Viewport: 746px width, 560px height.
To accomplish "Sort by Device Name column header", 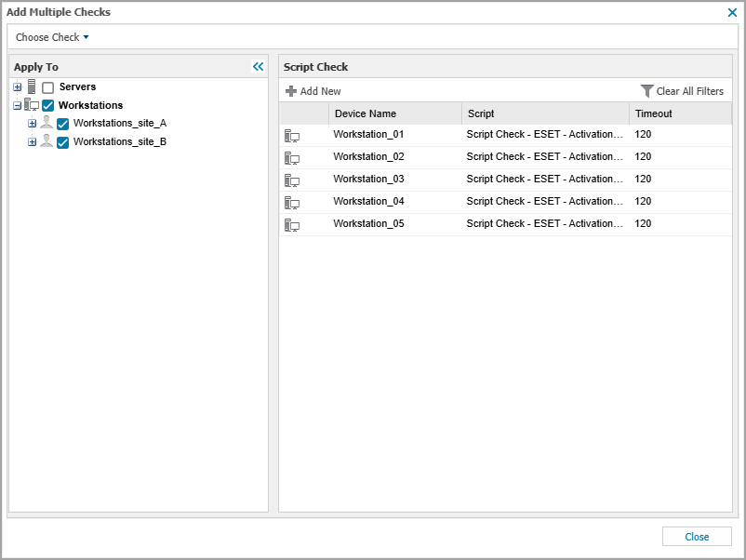I will coord(366,113).
